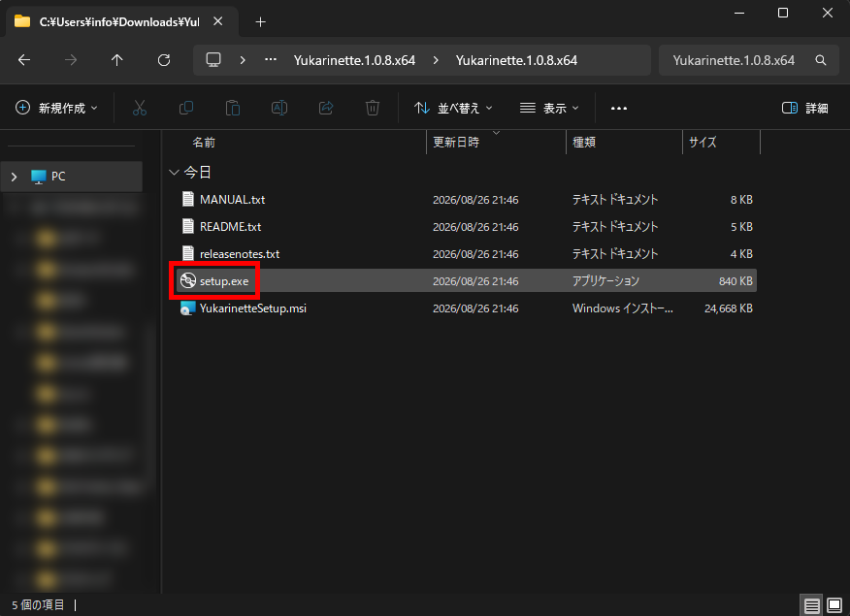
Task: Switch to large thumbnails view in status bar
Action: [x=834, y=605]
